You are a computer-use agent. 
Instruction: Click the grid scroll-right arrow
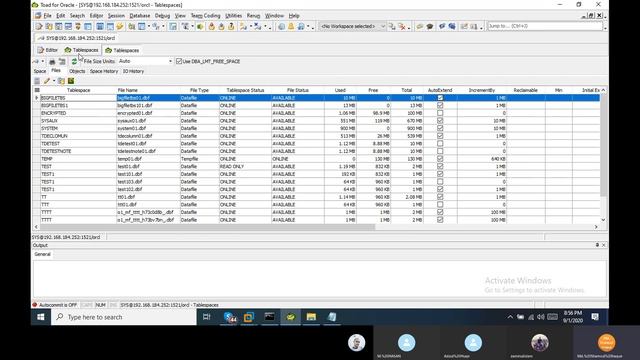point(596,227)
